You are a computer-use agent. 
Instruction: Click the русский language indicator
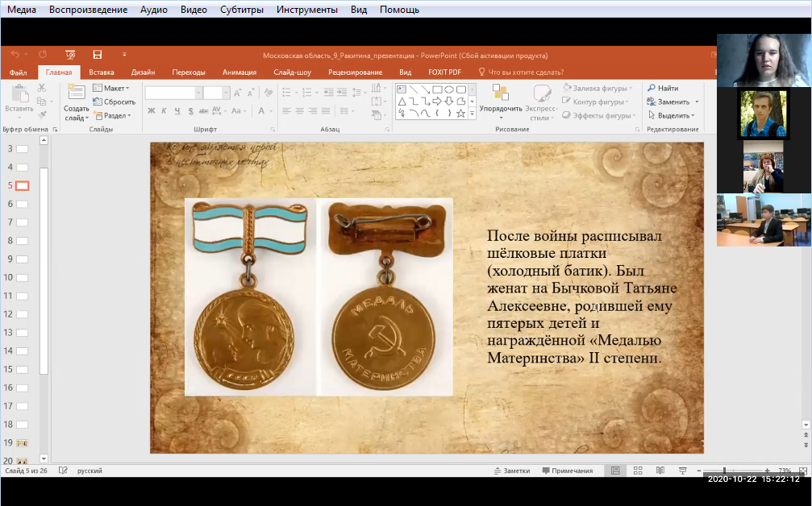(90, 471)
